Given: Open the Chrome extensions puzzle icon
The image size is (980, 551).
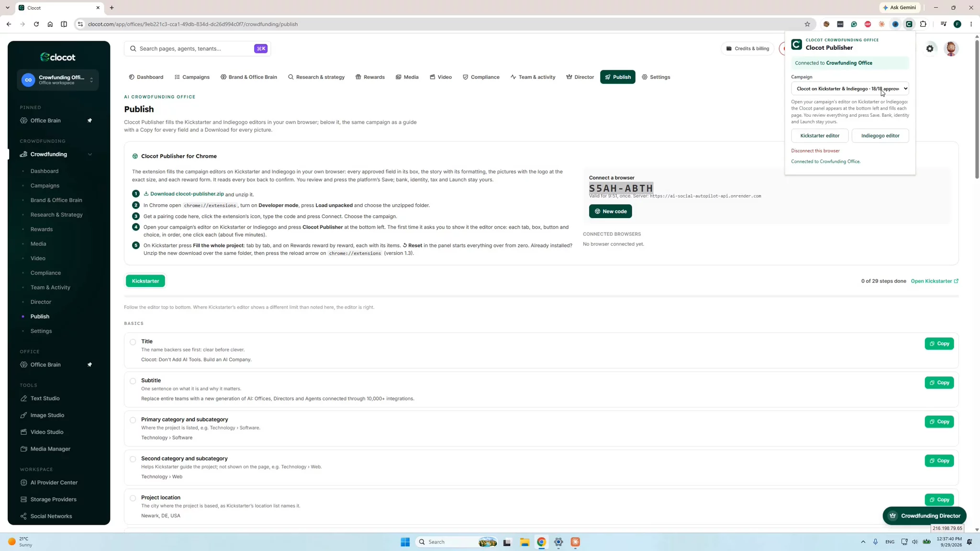Looking at the screenshot, I should point(923,24).
